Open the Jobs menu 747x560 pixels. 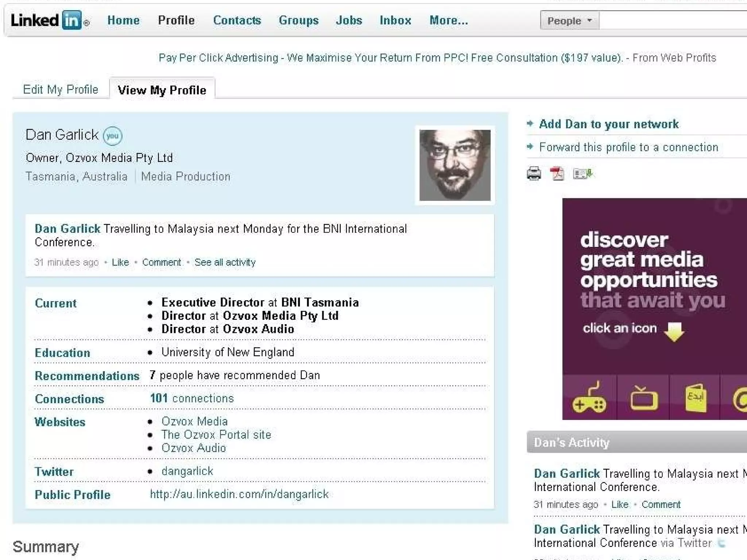[x=349, y=20]
